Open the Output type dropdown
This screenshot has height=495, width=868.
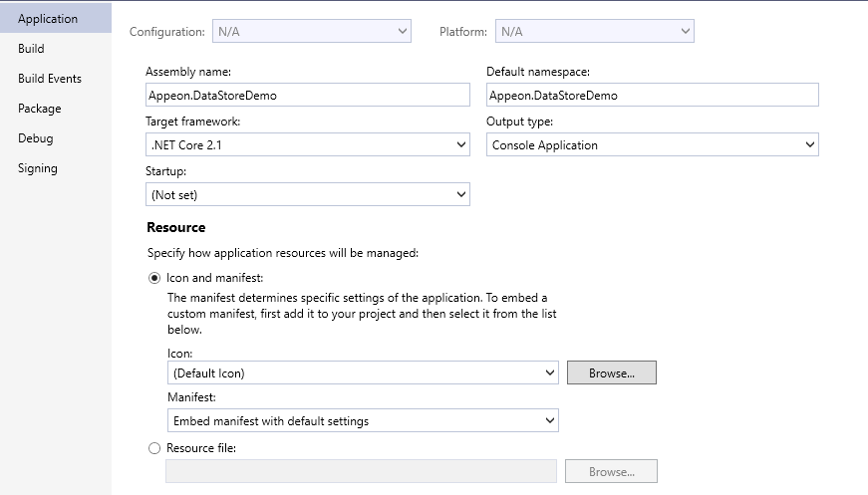[653, 144]
